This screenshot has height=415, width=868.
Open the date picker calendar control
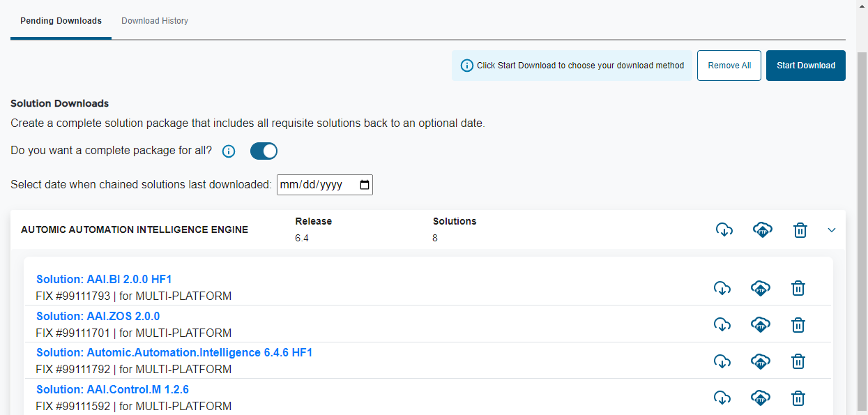pyautogui.click(x=364, y=184)
